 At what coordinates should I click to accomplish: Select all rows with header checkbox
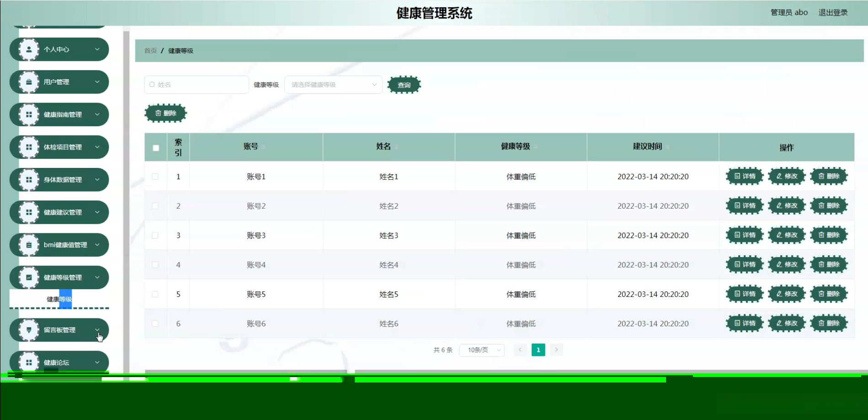click(156, 148)
